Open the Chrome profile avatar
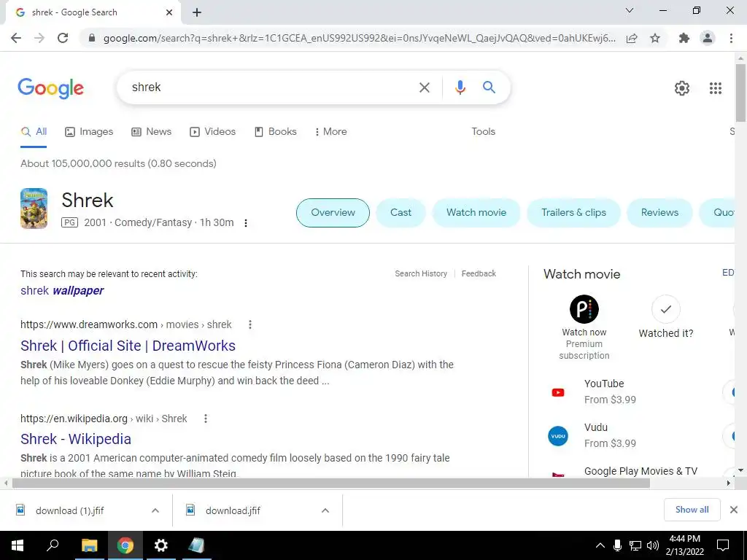The height and width of the screenshot is (560, 747). (x=708, y=38)
